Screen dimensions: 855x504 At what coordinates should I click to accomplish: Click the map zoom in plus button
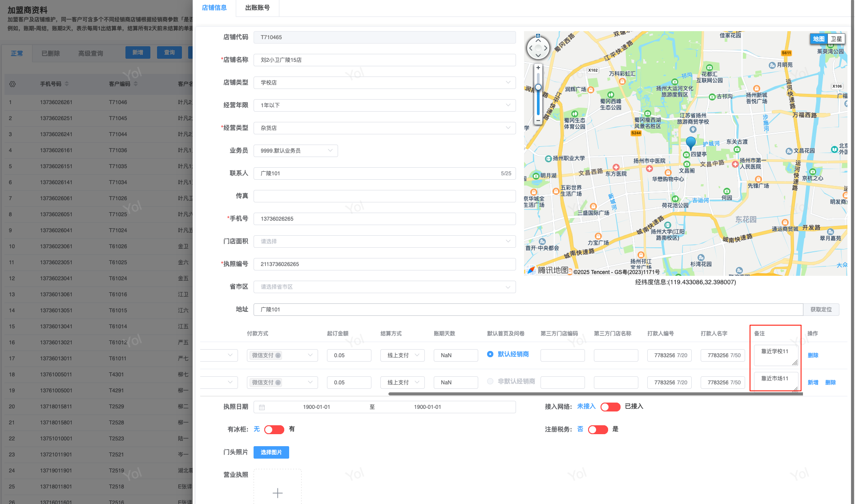[x=538, y=68]
